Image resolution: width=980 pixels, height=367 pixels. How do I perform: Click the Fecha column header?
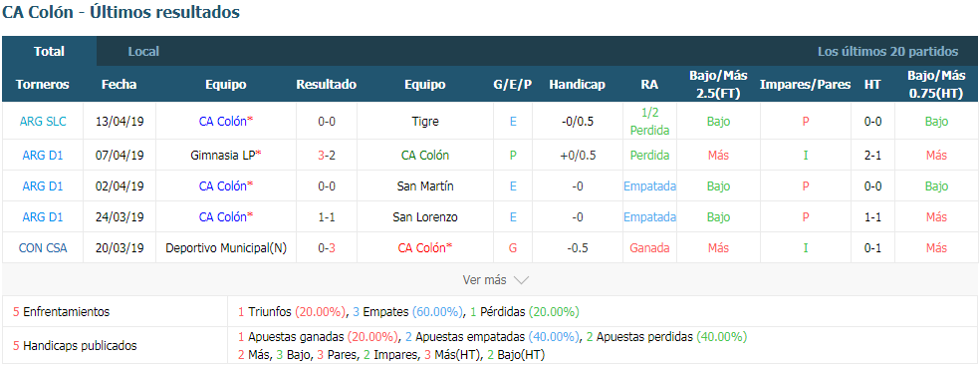coord(119,85)
